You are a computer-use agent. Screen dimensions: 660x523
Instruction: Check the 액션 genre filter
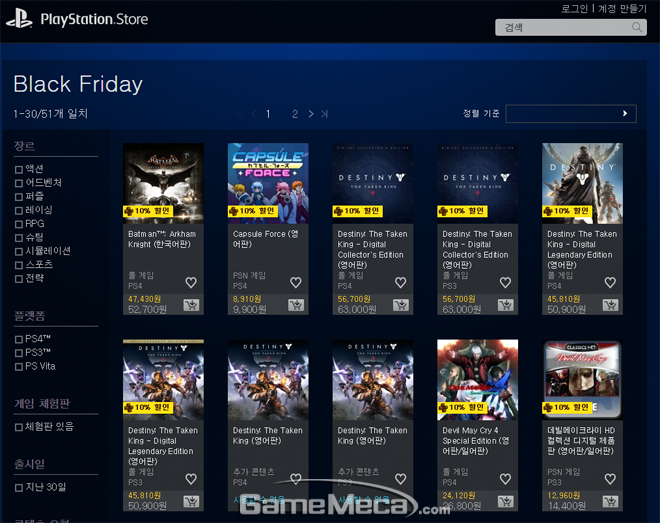(19, 169)
